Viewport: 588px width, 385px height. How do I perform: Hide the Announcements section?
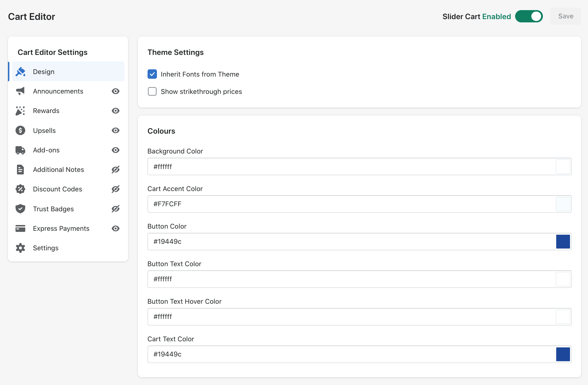(115, 91)
